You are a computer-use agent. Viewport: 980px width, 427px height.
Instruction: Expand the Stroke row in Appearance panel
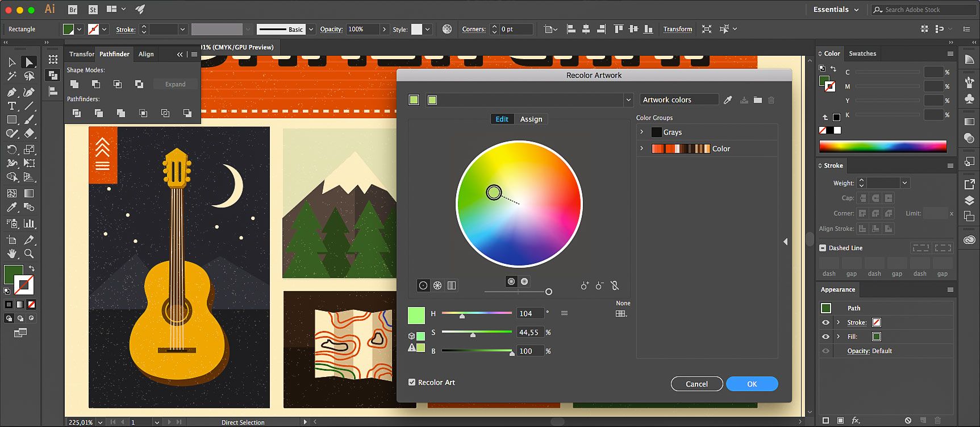click(838, 322)
